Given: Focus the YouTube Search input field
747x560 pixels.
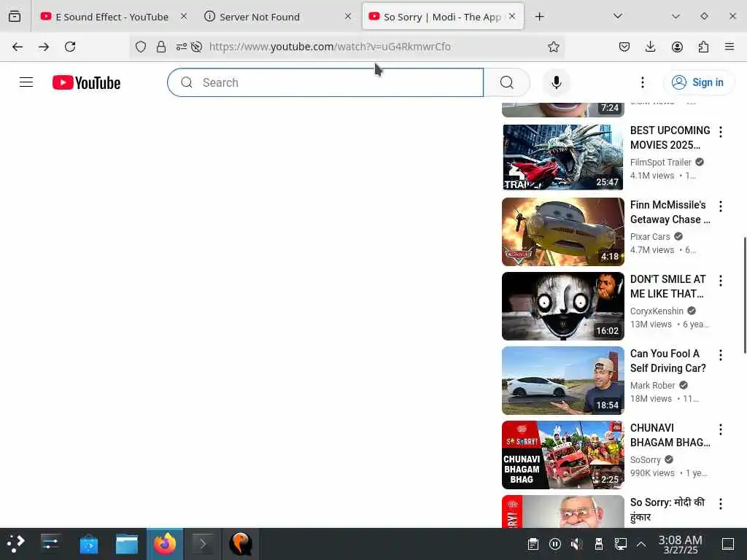Looking at the screenshot, I should pos(326,82).
